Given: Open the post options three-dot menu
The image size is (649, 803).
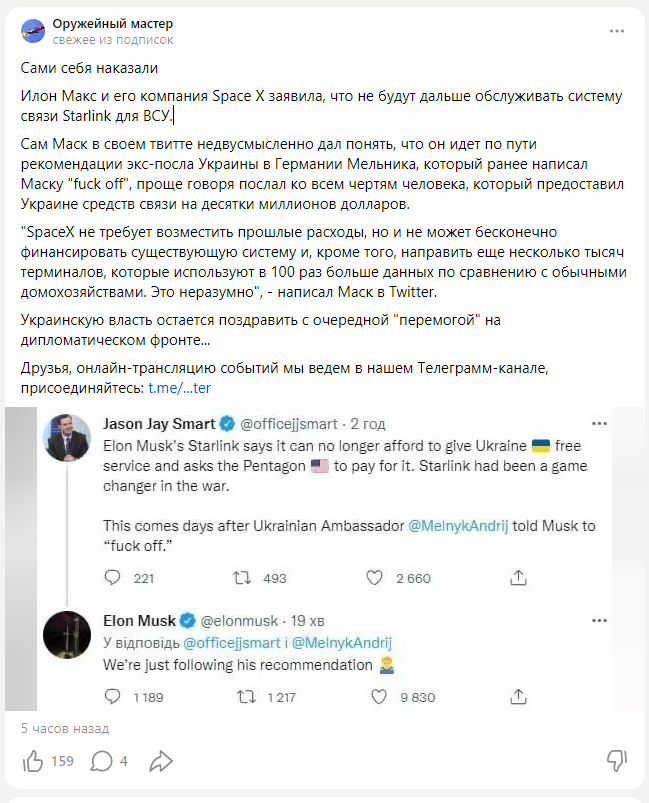Looking at the screenshot, I should tap(617, 31).
